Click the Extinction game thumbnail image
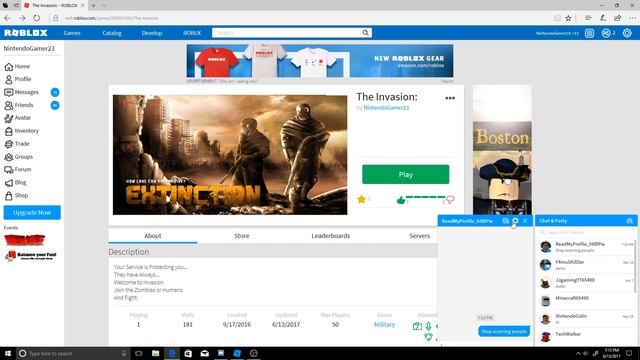 230,155
